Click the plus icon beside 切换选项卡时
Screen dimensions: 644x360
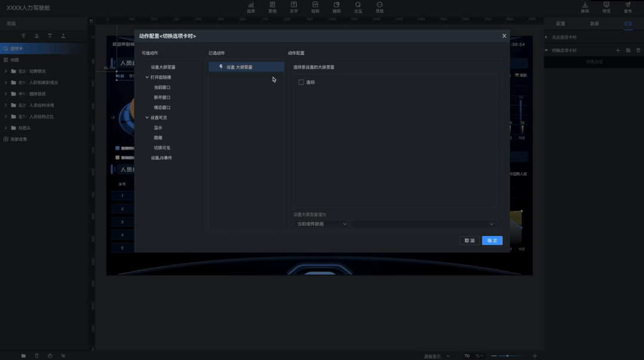(618, 51)
